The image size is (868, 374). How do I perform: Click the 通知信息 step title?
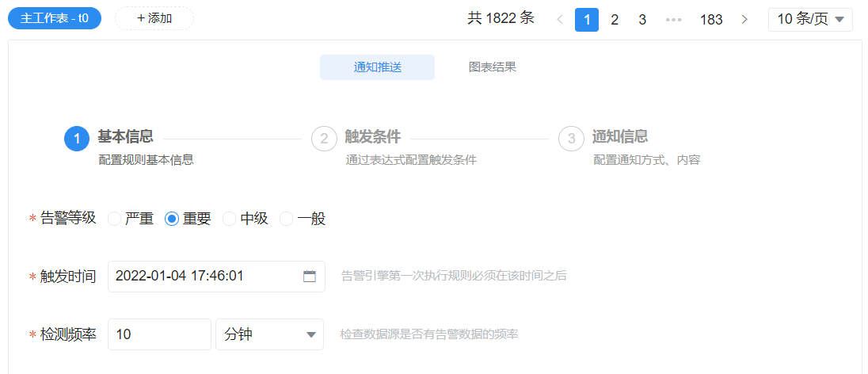click(620, 136)
